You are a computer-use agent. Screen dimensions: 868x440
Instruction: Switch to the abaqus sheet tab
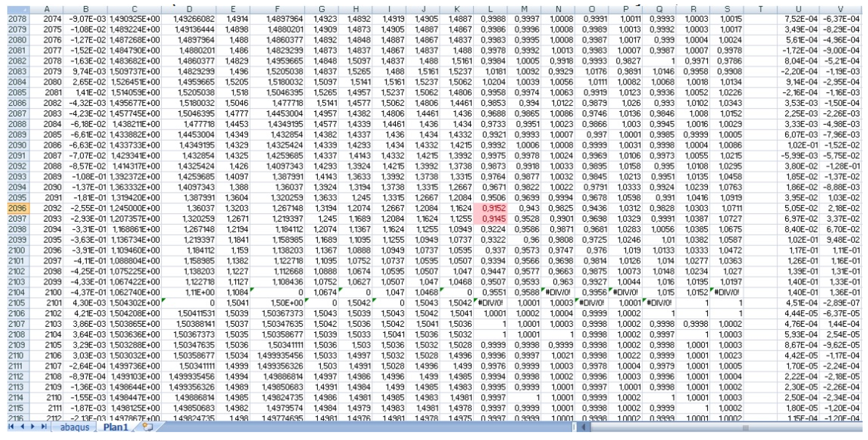(74, 427)
